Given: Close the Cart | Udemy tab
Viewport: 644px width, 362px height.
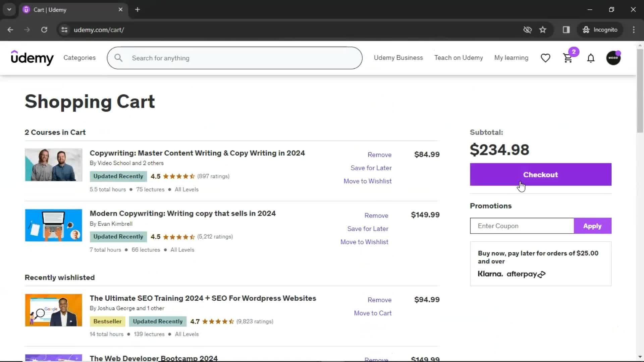Looking at the screenshot, I should tap(120, 9).
